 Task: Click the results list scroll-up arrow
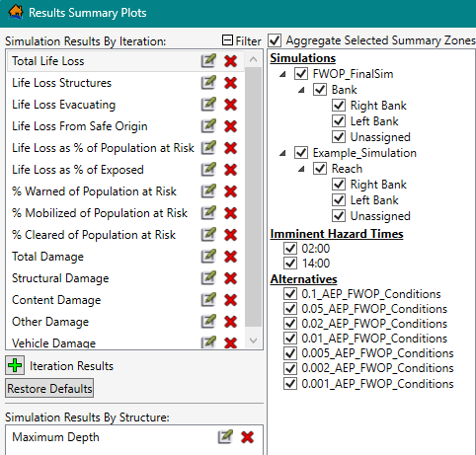click(x=253, y=59)
